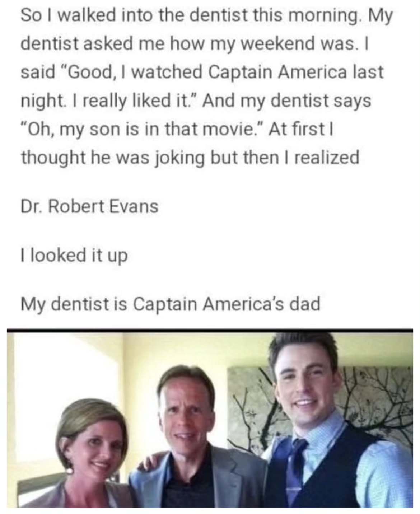
Task: Click 'thought he was joking but then I realized'
Action: click(190, 158)
